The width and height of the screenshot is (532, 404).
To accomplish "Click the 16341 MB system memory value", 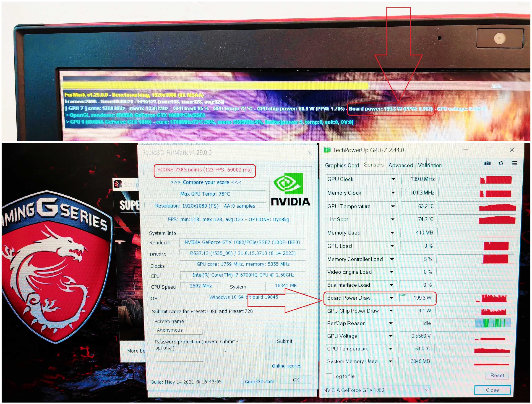I will point(286,286).
